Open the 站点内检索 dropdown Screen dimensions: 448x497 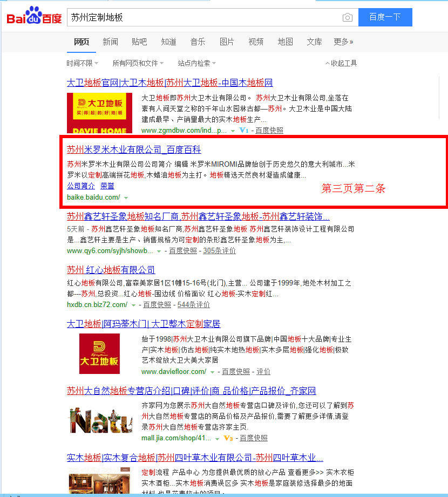click(x=196, y=63)
